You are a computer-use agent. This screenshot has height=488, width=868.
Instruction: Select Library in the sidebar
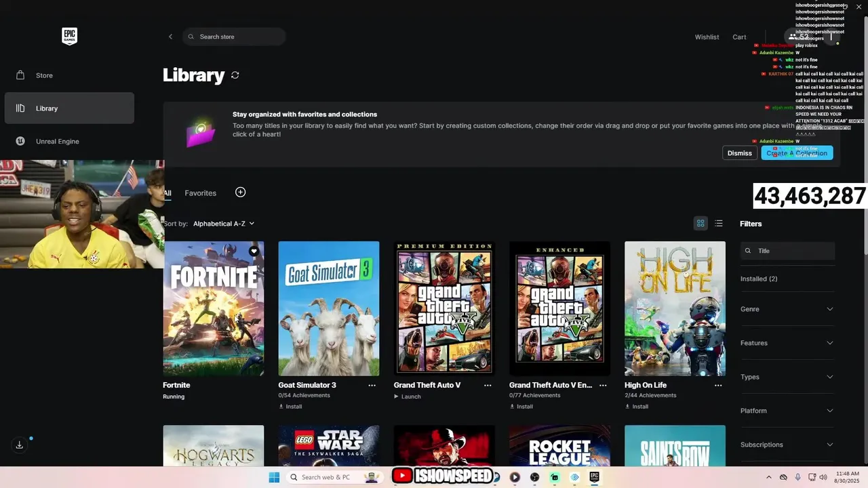[69, 108]
